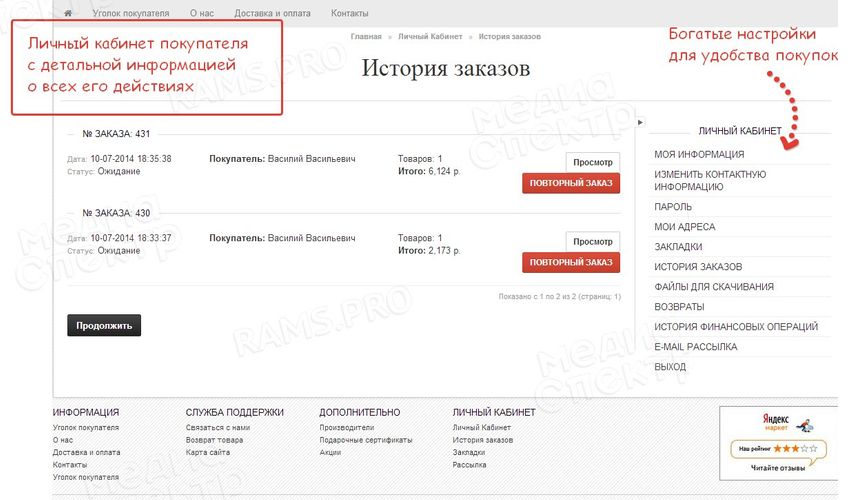Click 'Выход' to log out

pyautogui.click(x=670, y=367)
